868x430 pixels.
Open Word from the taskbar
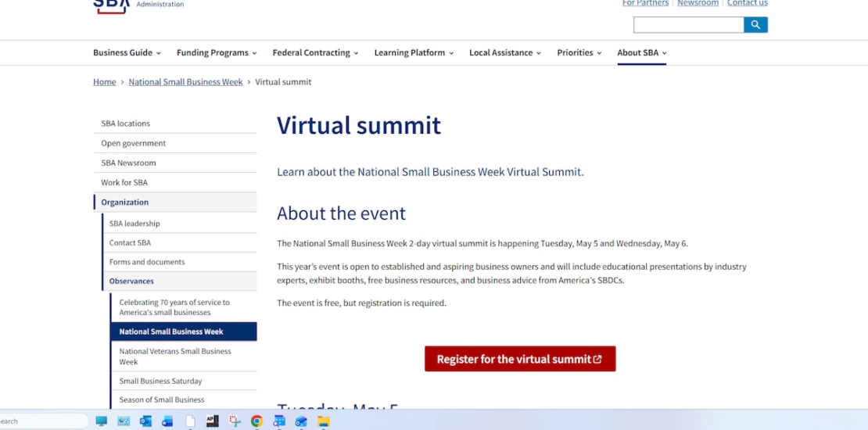[x=167, y=421]
